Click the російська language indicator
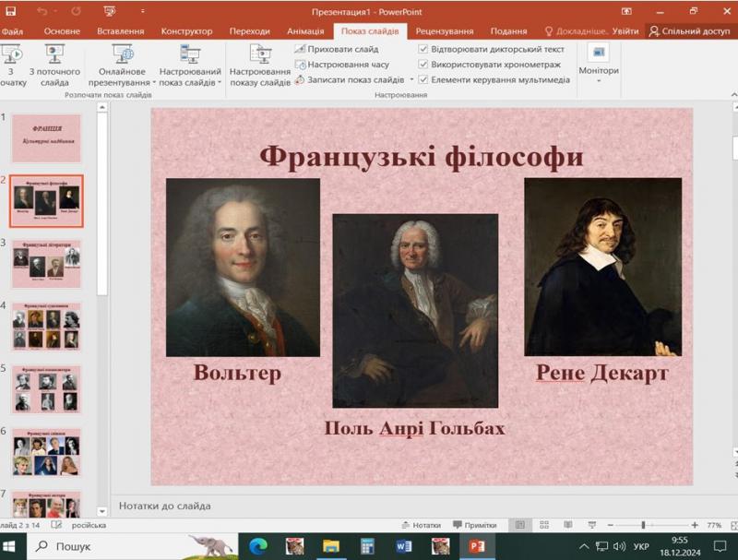Screen dimensions: 738x560 [89, 525]
